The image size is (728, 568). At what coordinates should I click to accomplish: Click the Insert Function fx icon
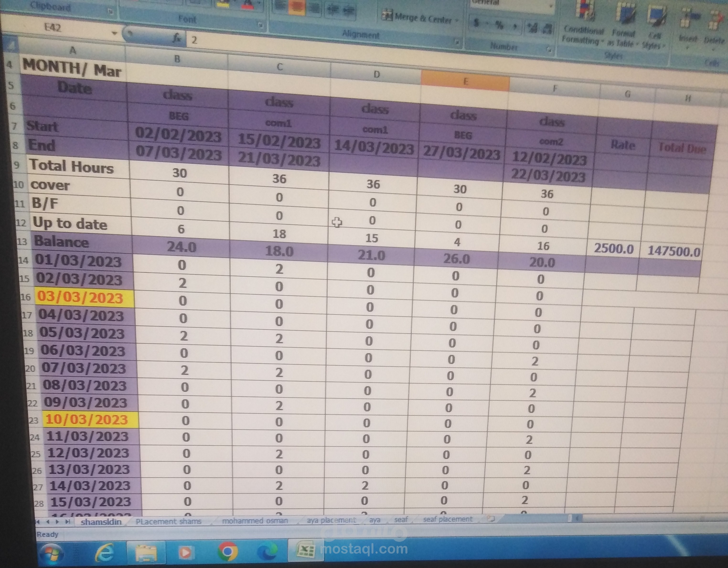click(x=177, y=38)
